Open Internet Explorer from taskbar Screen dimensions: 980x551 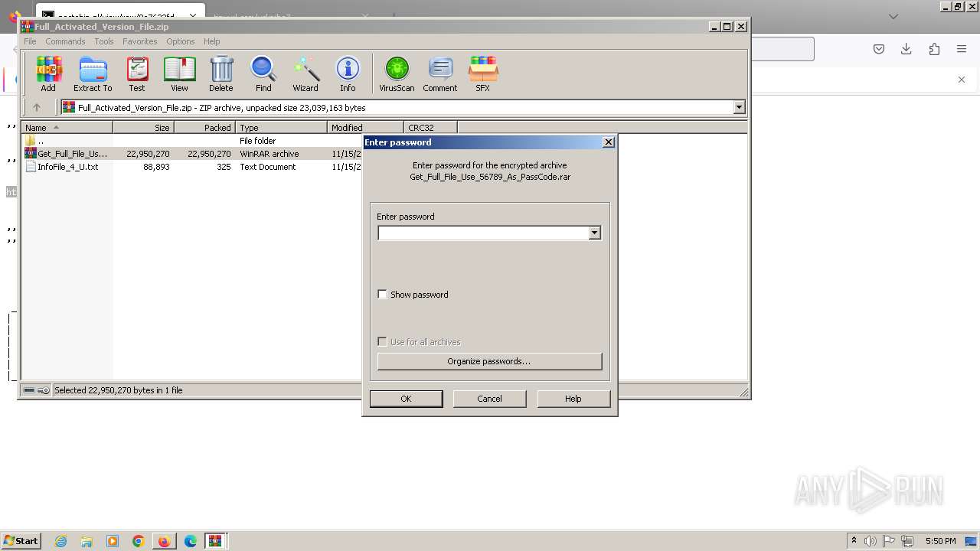click(60, 541)
